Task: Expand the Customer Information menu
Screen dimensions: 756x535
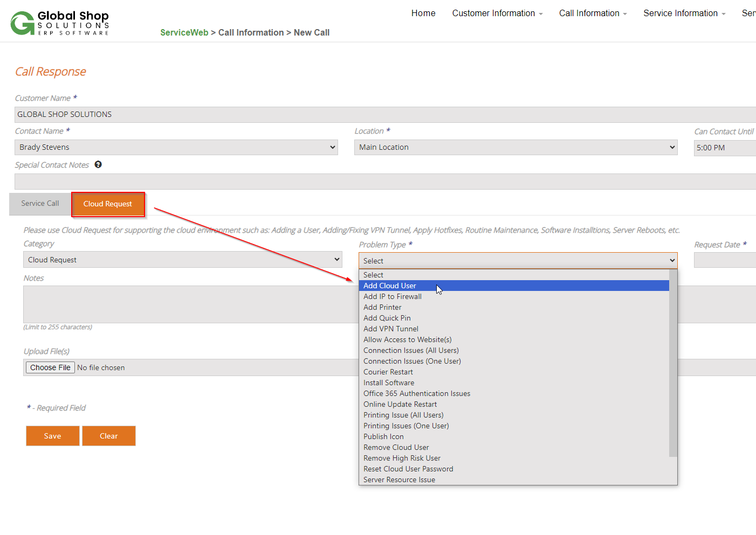Action: pos(497,13)
